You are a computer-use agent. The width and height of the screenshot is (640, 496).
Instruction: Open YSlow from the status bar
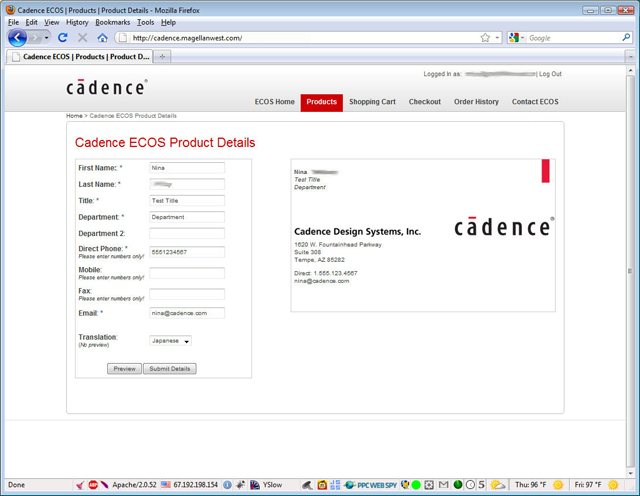pyautogui.click(x=266, y=485)
